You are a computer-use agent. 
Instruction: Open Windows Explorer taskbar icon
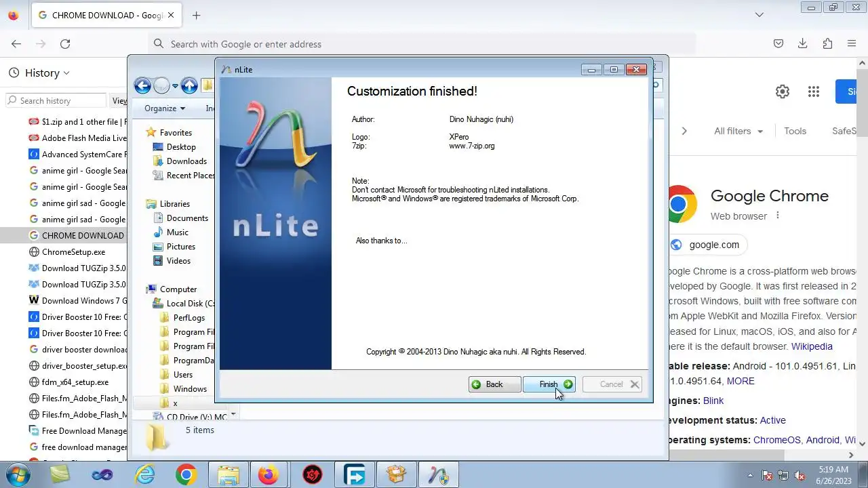pyautogui.click(x=229, y=474)
